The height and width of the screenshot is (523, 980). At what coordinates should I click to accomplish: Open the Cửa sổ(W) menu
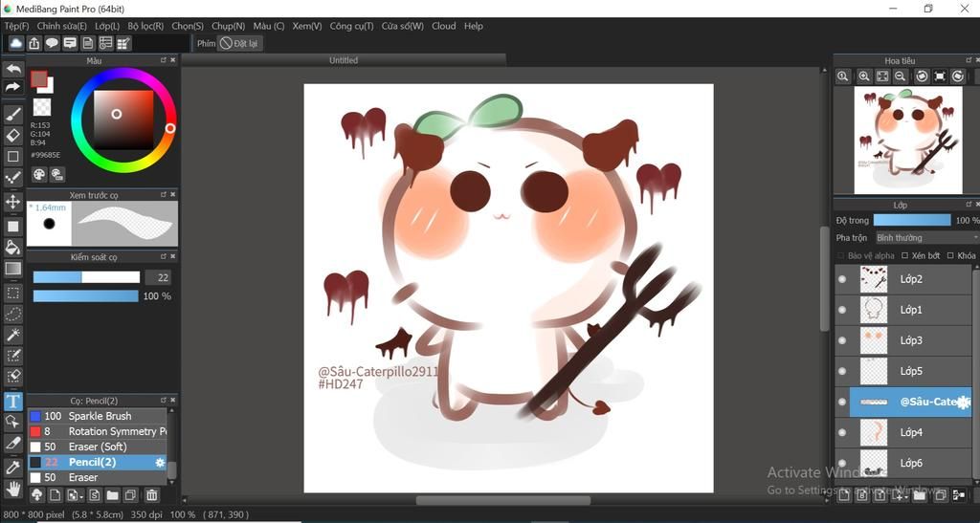pyautogui.click(x=403, y=26)
